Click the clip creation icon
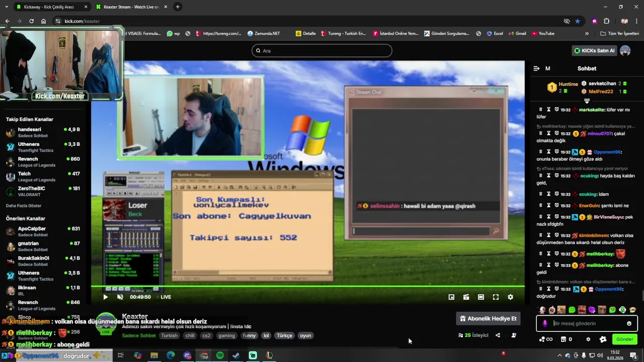The image size is (644, 362). tap(466, 297)
